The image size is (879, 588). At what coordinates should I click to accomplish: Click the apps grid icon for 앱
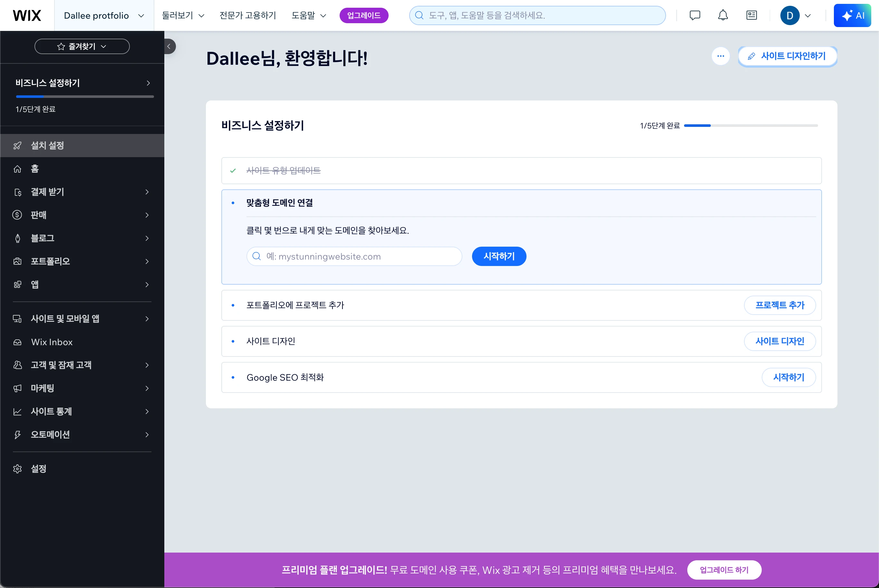click(x=17, y=285)
